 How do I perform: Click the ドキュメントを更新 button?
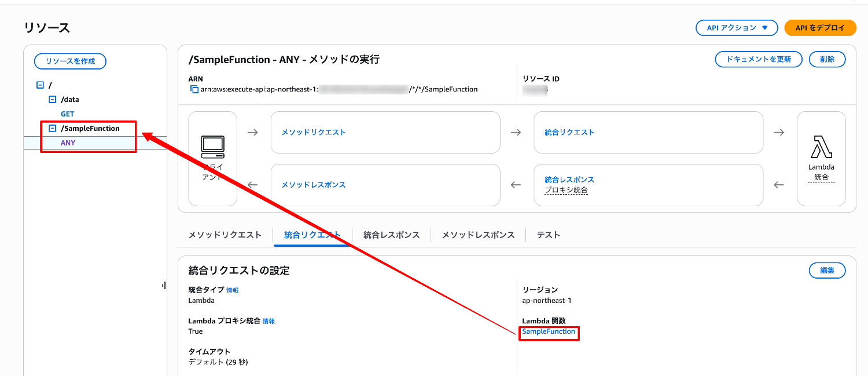click(759, 59)
